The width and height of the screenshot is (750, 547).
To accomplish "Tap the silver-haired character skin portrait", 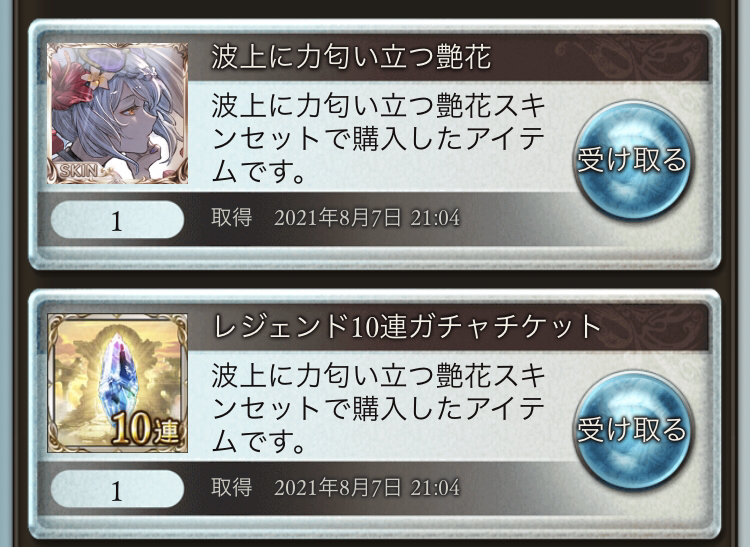I will [x=118, y=113].
